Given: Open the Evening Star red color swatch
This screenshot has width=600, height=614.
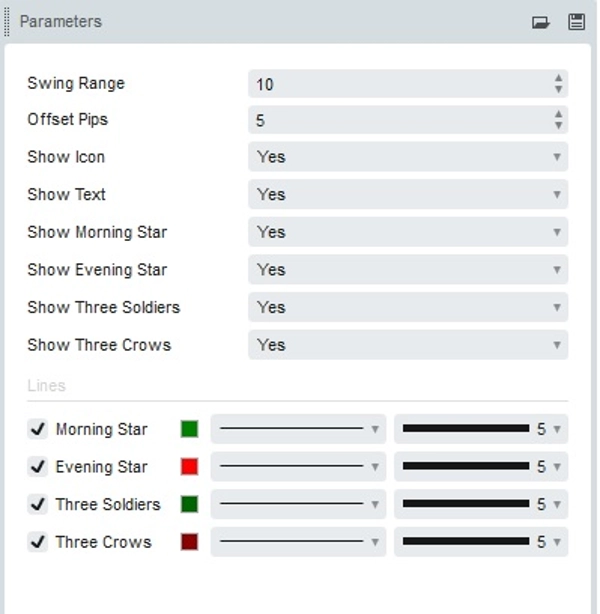Looking at the screenshot, I should point(189,467).
